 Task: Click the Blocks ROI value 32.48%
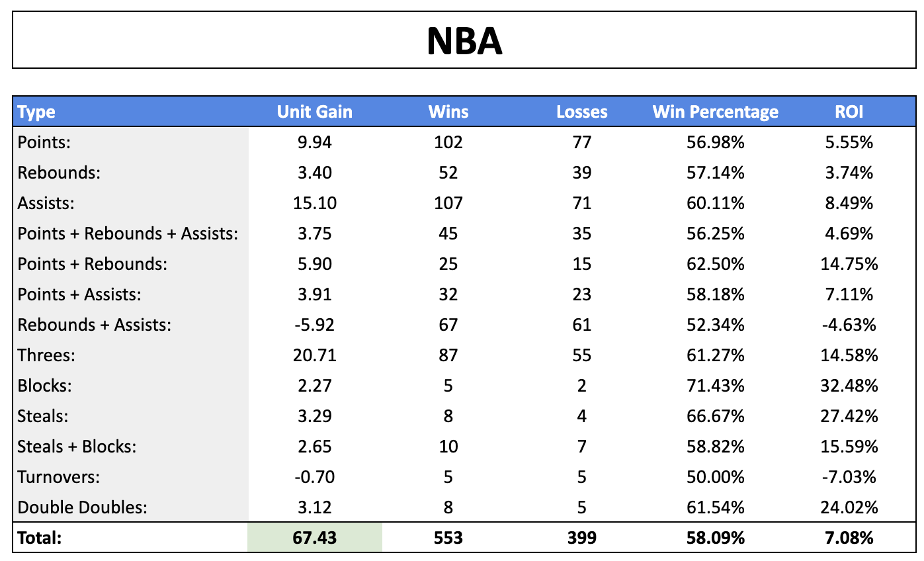(849, 386)
